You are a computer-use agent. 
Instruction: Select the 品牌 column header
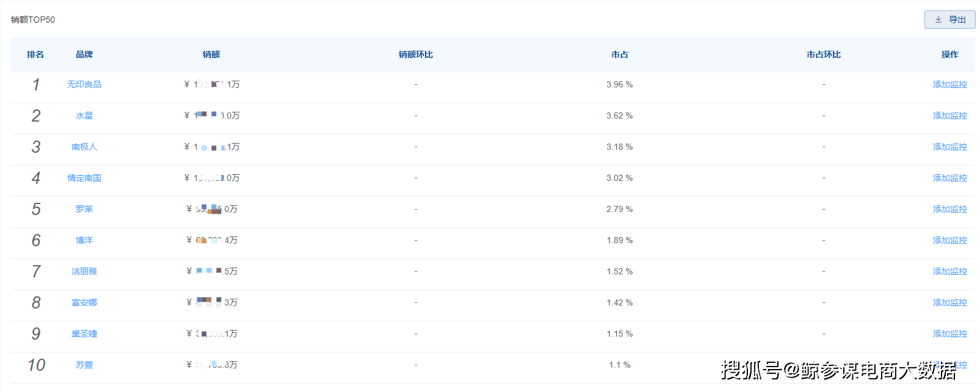tap(84, 54)
